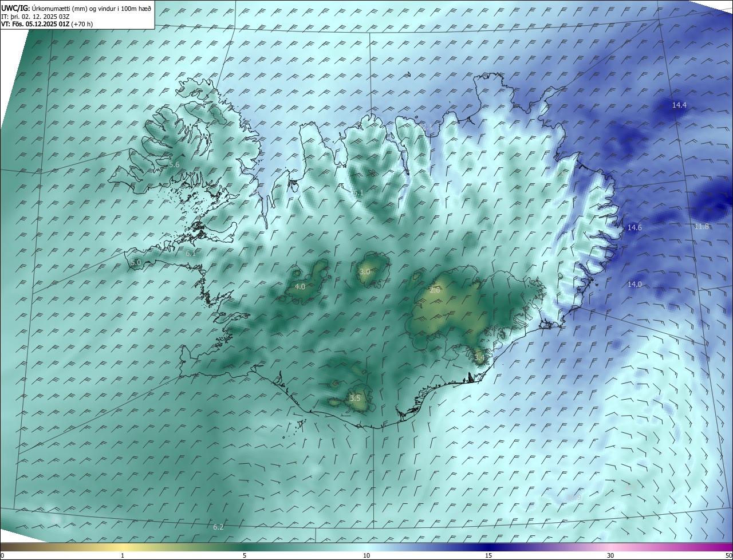Click the 3.4 value label
This screenshot has height=560, width=733.
(480, 358)
